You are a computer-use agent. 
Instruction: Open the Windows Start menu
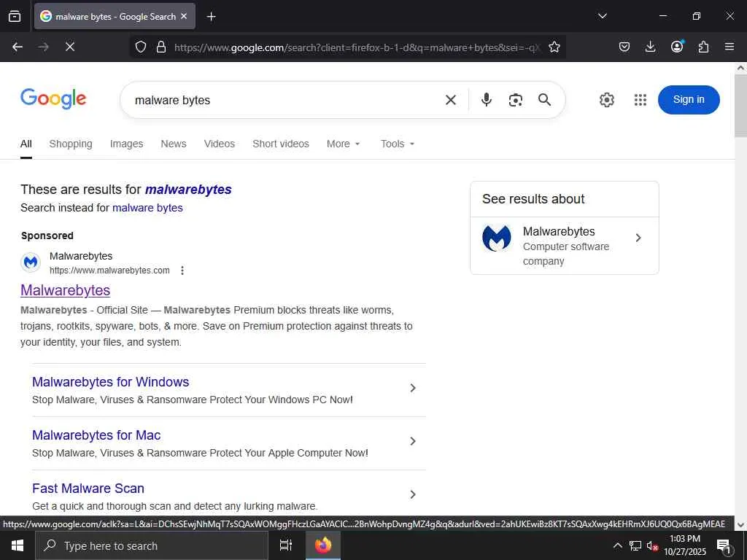point(18,545)
